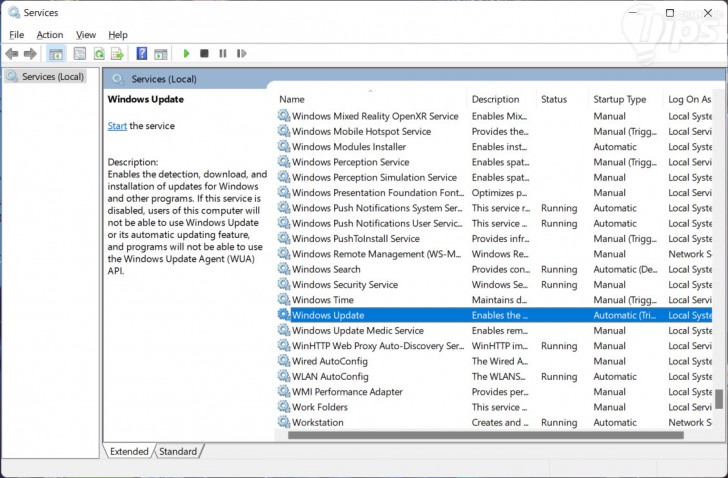Screen dimensions: 728x478
Task: Click the Refresh toolbar icon
Action: (98, 53)
